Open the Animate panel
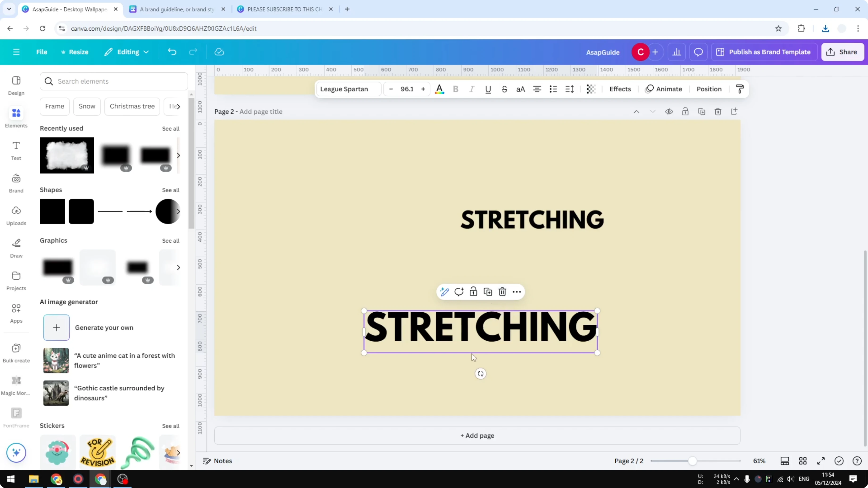 (664, 89)
